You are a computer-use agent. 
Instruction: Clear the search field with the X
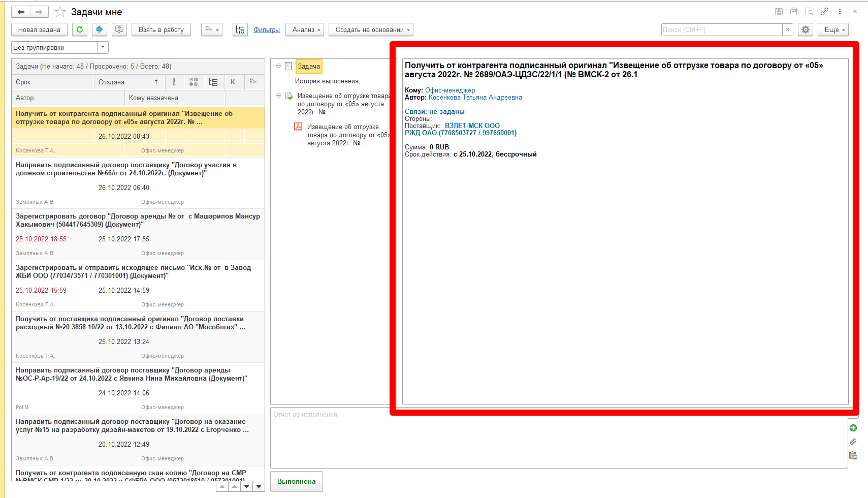click(788, 29)
